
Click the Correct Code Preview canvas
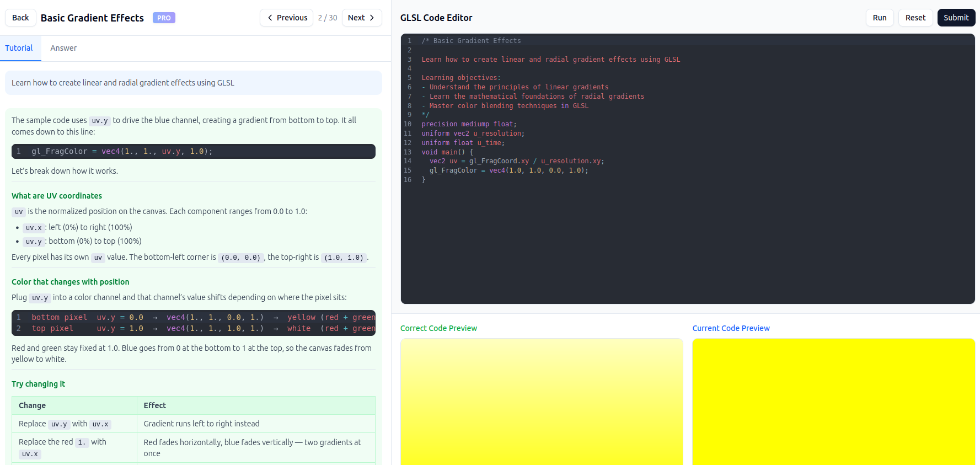pyautogui.click(x=542, y=402)
